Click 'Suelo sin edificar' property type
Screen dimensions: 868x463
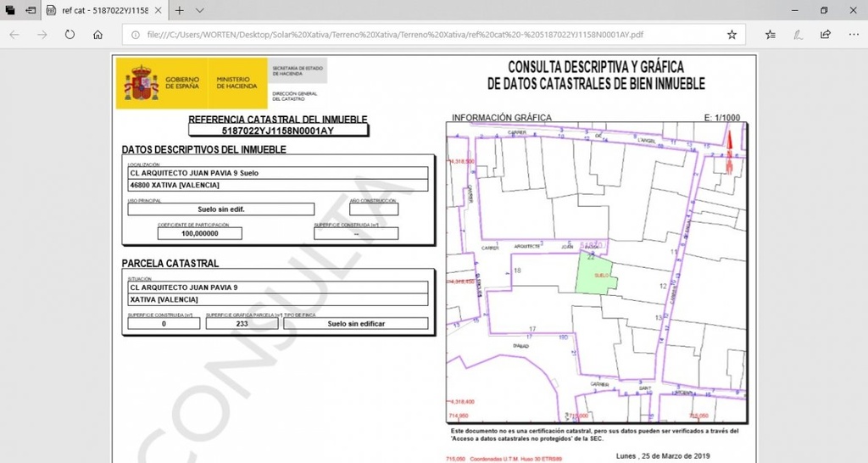pos(356,323)
